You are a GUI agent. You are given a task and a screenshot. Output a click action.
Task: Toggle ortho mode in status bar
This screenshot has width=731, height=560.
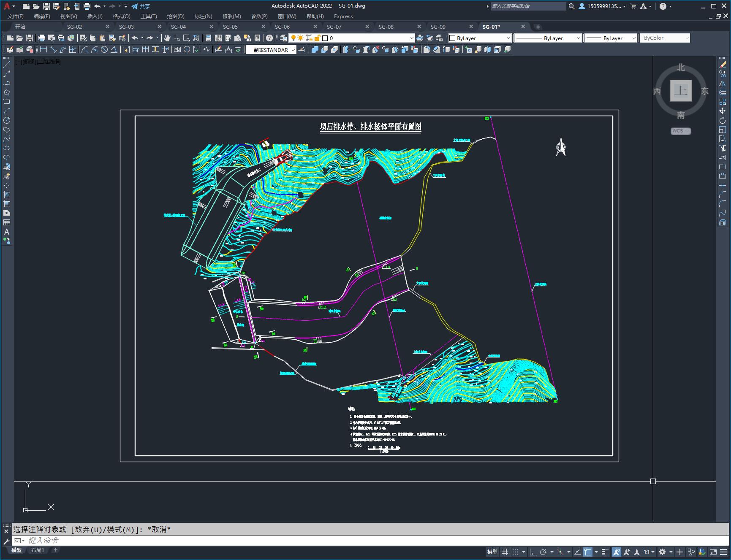pos(533,552)
